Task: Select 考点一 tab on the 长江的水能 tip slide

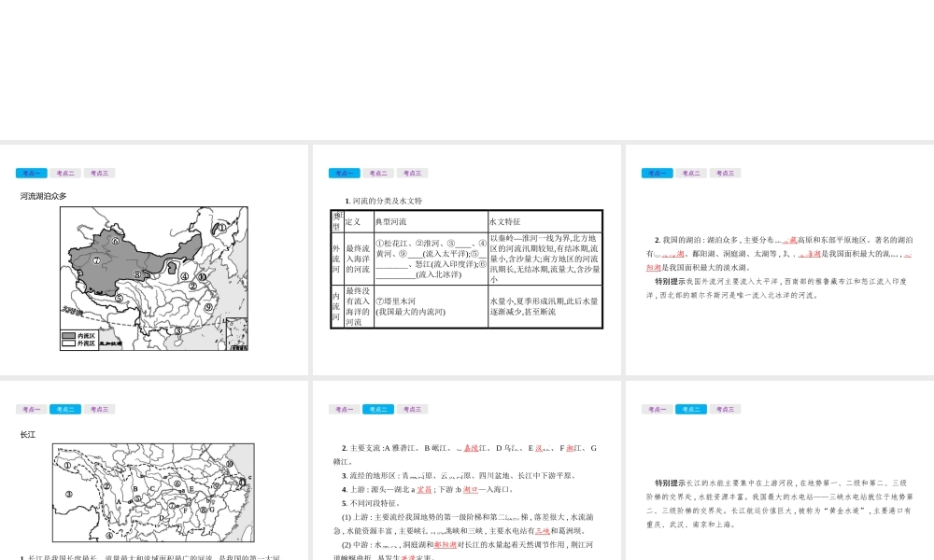Action: pos(657,410)
